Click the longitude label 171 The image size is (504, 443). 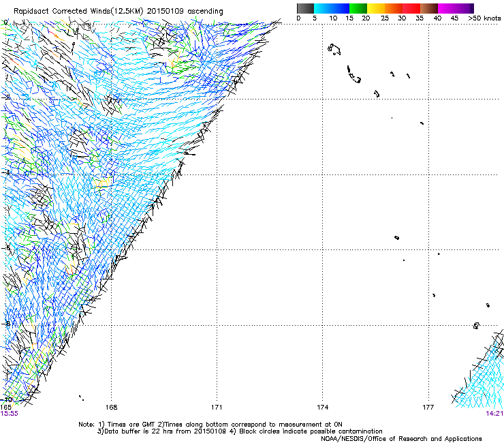coord(217,408)
